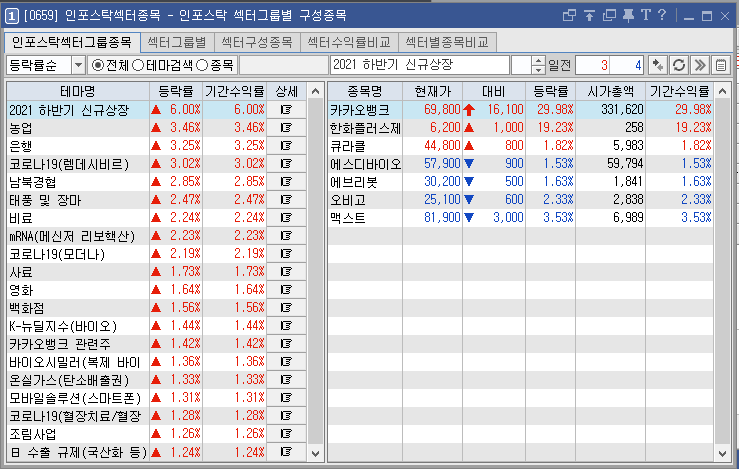This screenshot has height=469, width=739.
Task: Open detail icon for K-뉴딜지수(바이오) row
Action: (x=286, y=326)
